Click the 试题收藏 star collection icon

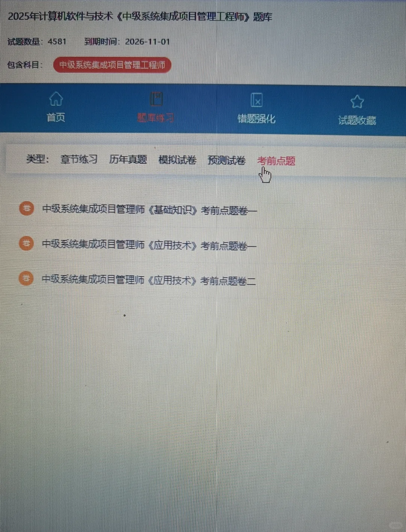357,100
